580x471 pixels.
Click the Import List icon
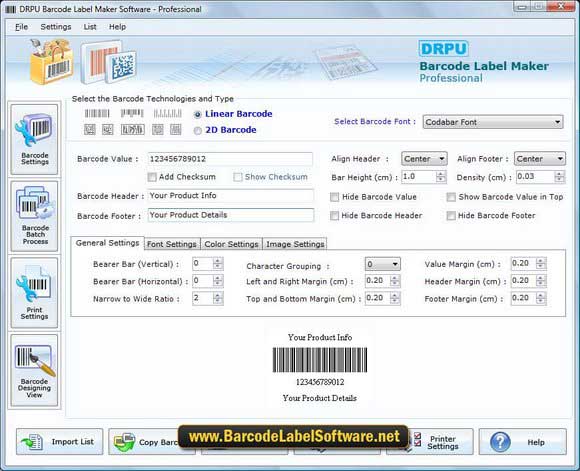pos(32,442)
